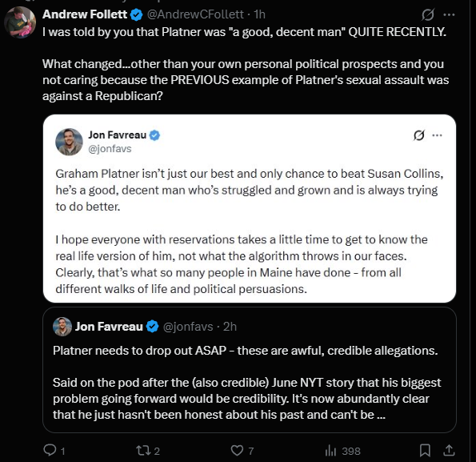Open Andrew Follett's profile picture
Screen dimensions: 476x462
[x=20, y=22]
